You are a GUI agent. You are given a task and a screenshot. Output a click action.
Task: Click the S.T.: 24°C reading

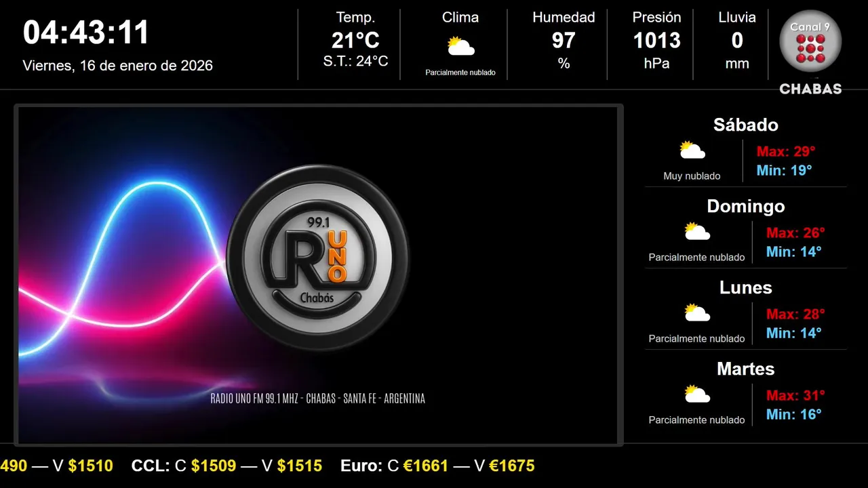click(x=355, y=62)
